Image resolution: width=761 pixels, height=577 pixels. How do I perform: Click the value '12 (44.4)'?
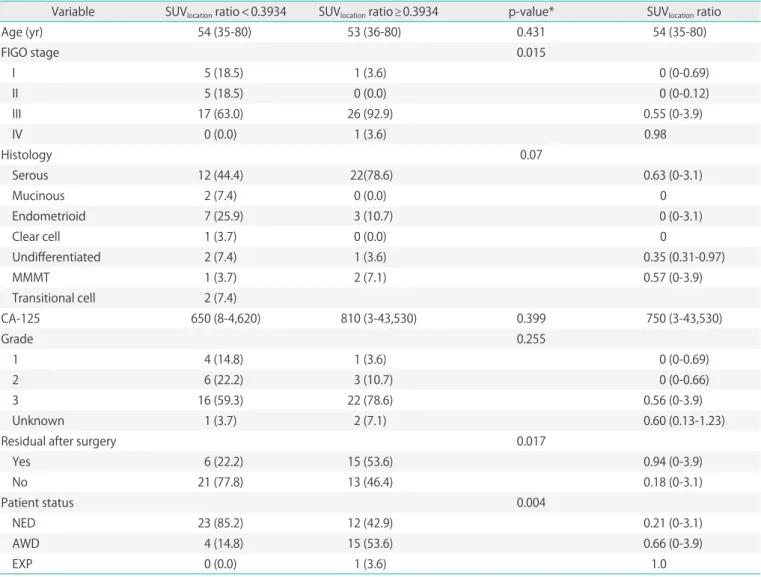click(220, 175)
